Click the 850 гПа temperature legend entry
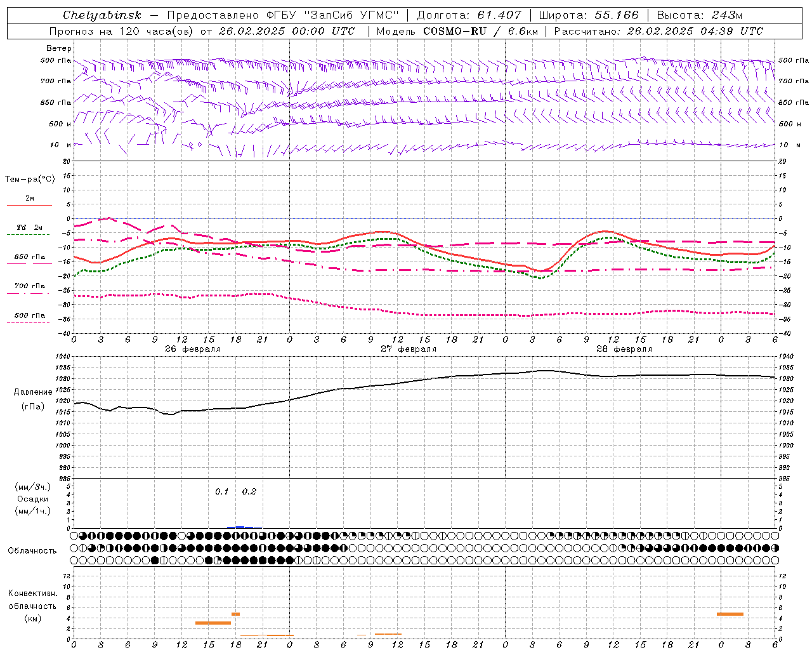 pos(29,257)
